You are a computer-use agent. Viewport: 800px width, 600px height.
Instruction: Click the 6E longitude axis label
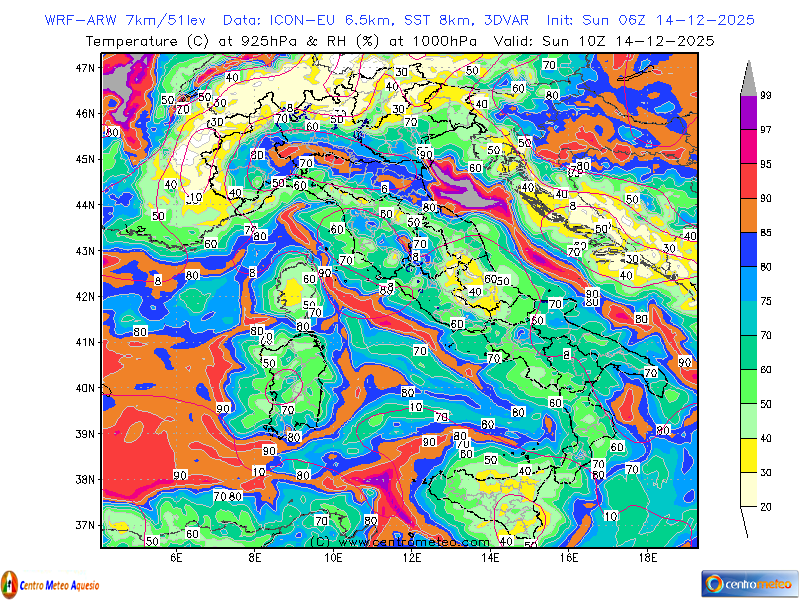[x=176, y=559]
